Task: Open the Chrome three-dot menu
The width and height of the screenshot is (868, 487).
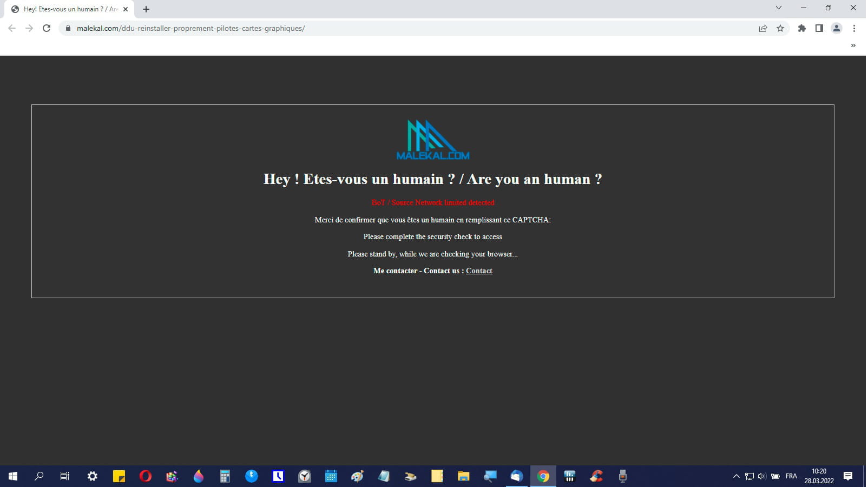Action: point(854,28)
